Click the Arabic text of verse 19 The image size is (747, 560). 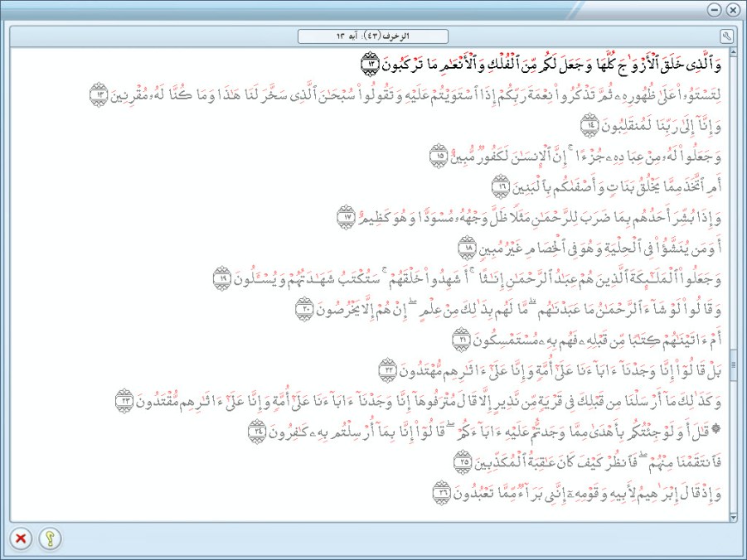coord(478,278)
